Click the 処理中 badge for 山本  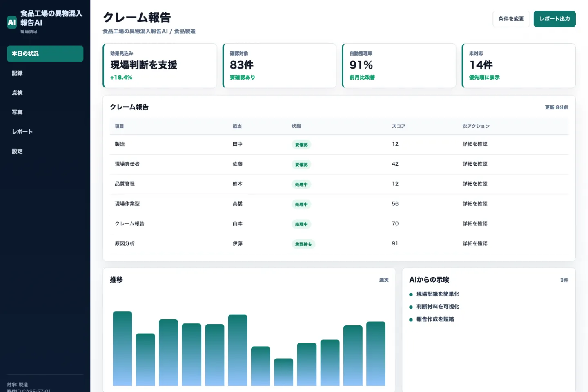point(301,224)
